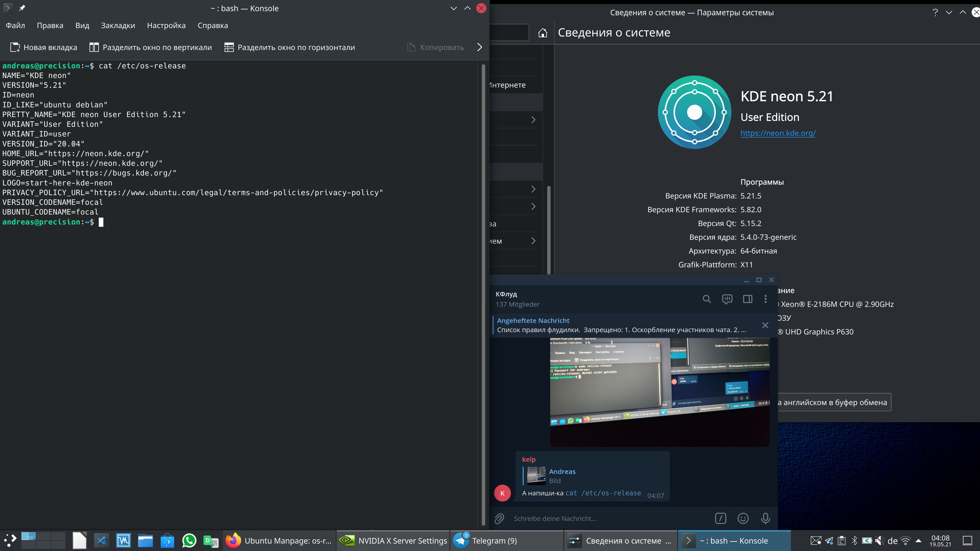980x551 pixels.
Task: Click the pin icon in the Konsole title bar
Action: click(x=22, y=8)
